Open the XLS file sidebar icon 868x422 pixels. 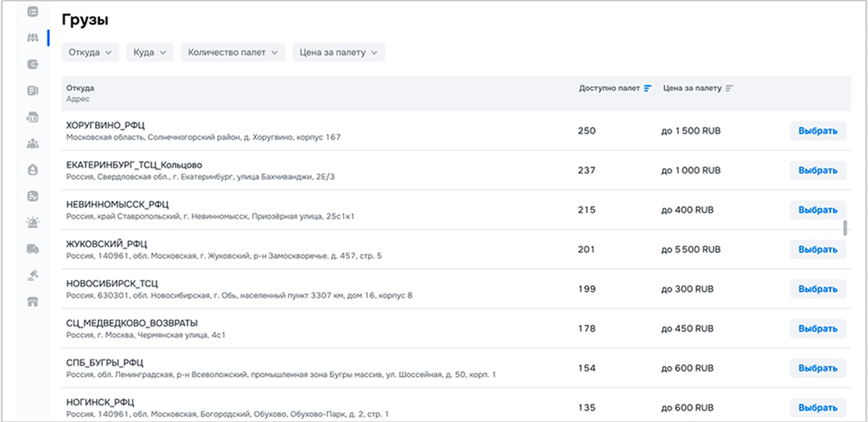click(x=33, y=117)
